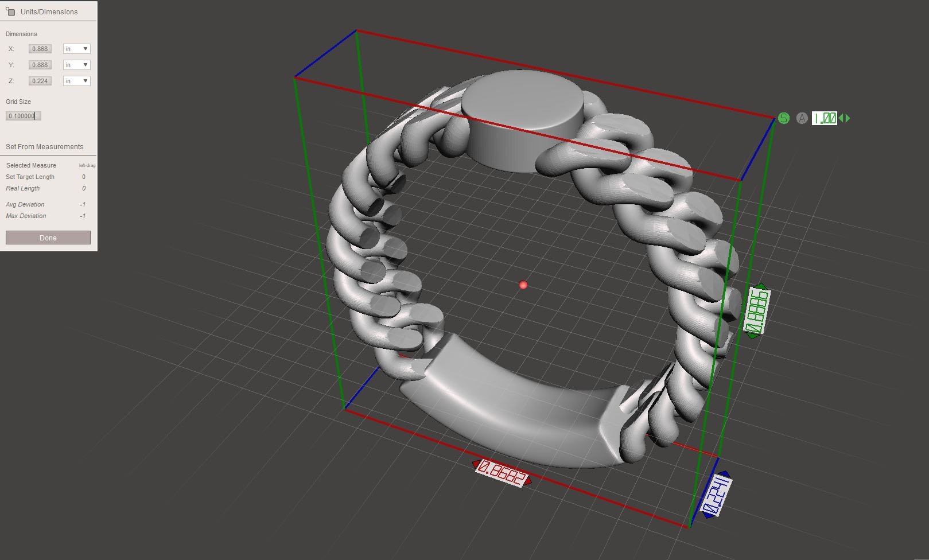Viewport: 929px width, 560px height.
Task: Toggle the green S scale mode circle
Action: click(784, 118)
